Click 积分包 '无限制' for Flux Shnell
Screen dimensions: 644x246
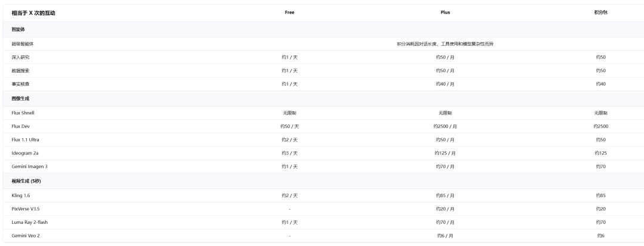[601, 113]
